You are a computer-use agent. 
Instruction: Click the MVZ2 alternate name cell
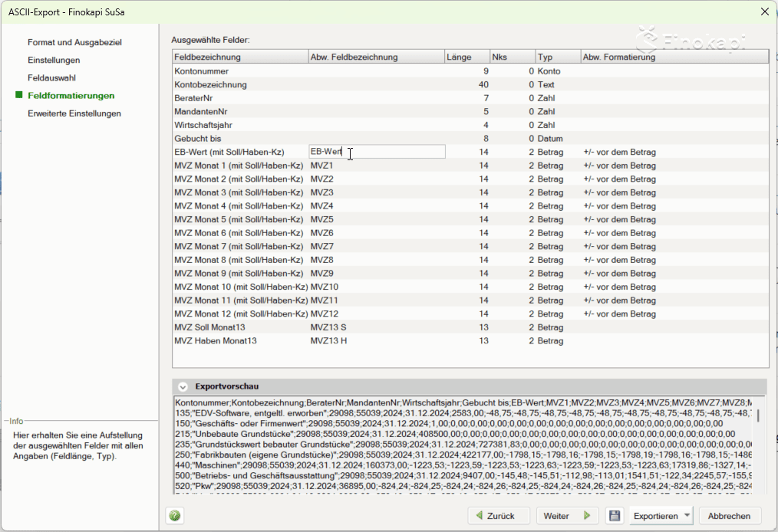[377, 179]
